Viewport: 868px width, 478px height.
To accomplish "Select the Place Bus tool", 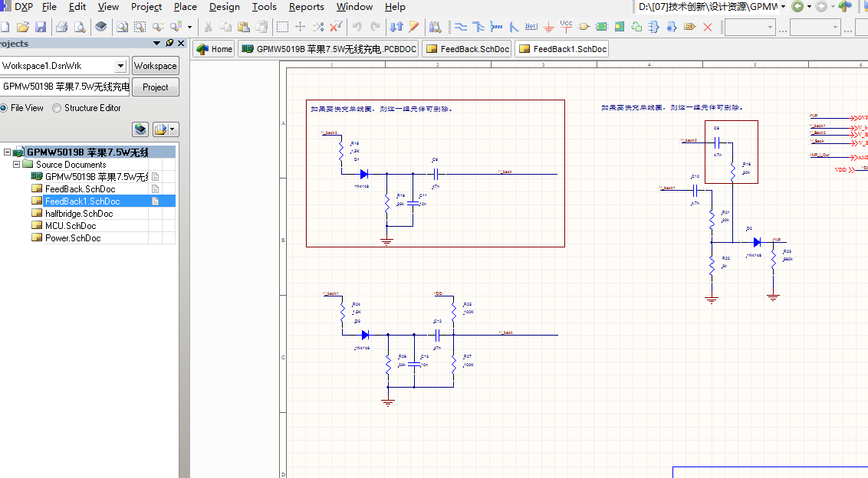I will tap(478, 27).
